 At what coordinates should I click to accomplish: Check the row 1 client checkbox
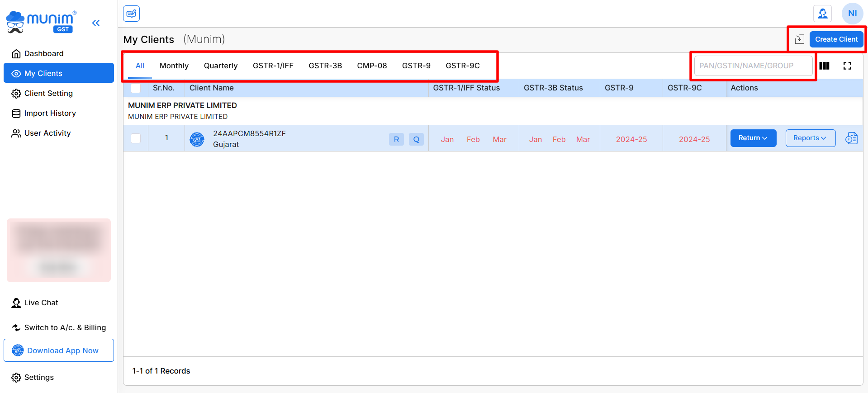tap(136, 138)
